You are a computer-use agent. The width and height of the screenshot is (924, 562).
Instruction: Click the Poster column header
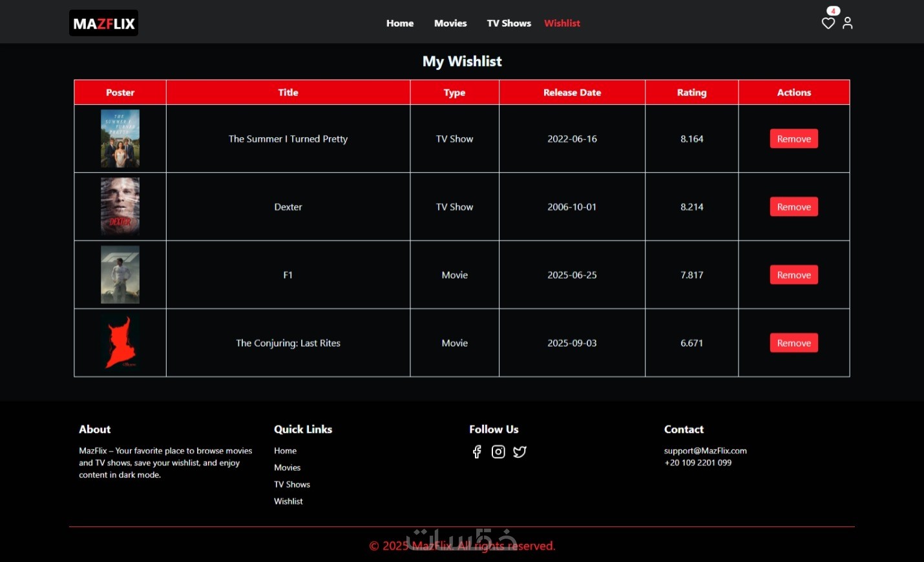click(x=120, y=92)
